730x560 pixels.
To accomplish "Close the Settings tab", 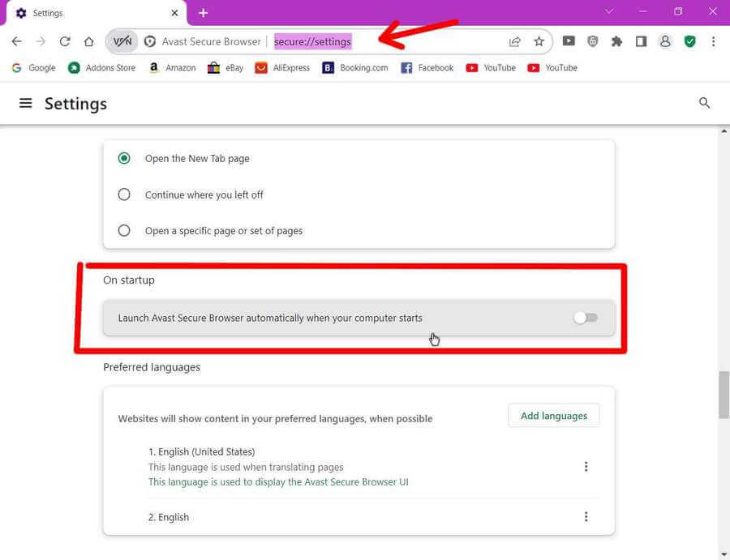I will pyautogui.click(x=174, y=13).
